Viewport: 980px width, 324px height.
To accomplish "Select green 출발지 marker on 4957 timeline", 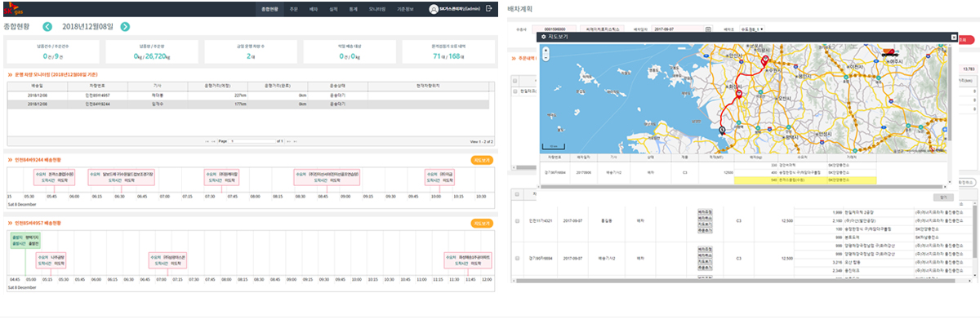I will click(25, 241).
